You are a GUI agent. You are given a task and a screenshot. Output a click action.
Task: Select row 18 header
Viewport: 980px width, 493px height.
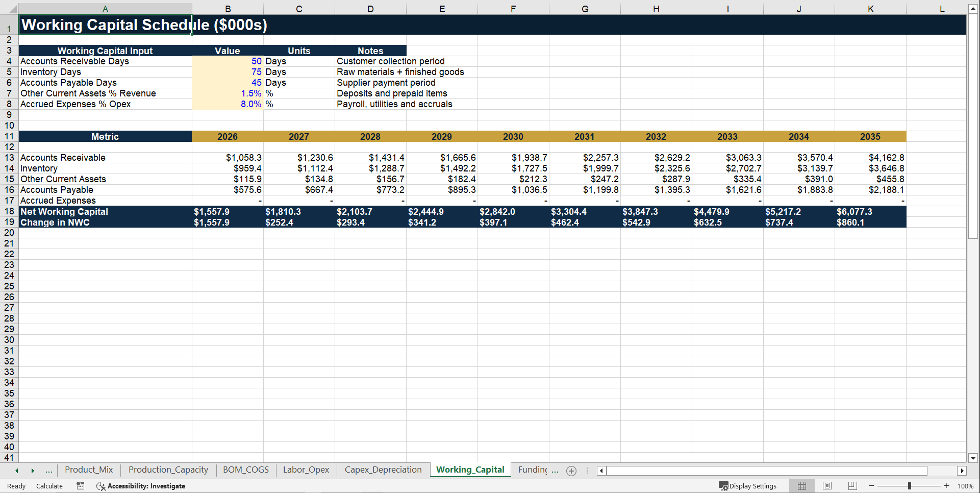click(x=9, y=211)
